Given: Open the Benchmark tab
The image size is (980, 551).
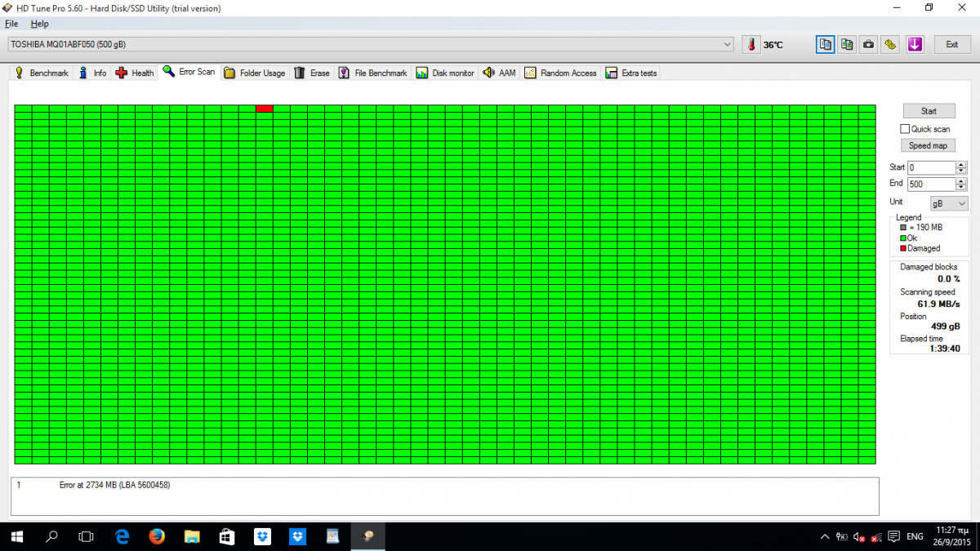Looking at the screenshot, I should tap(42, 73).
